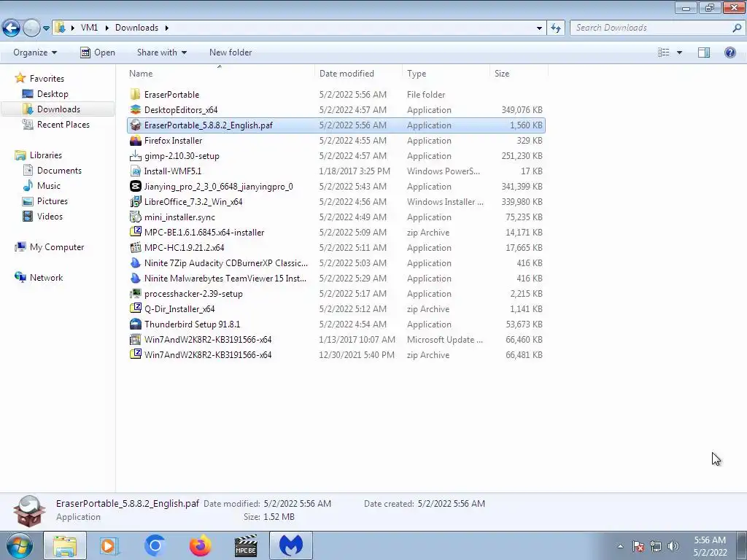The image size is (747, 560).
Task: Select the Win7AndW2K8R2 zip archive icon
Action: (135, 355)
